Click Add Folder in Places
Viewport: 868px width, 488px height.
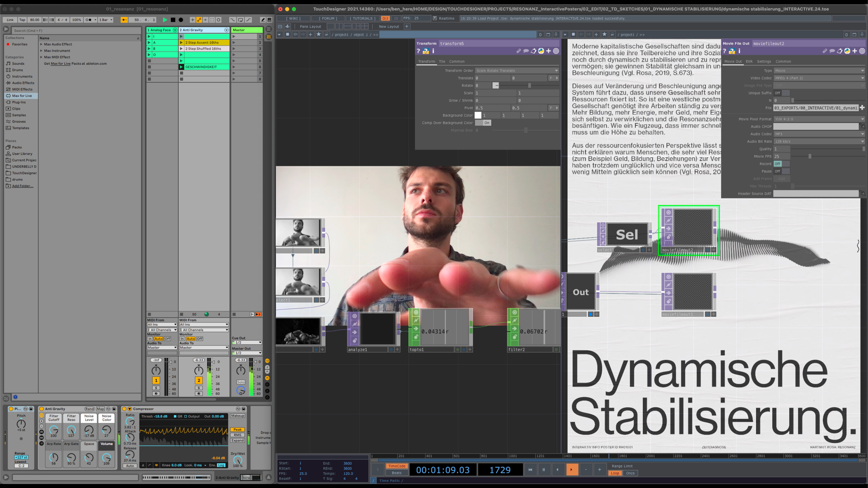tap(22, 186)
